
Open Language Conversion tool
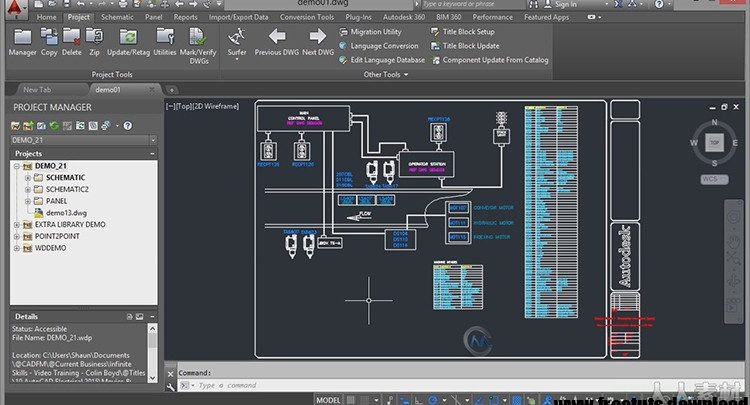pyautogui.click(x=378, y=46)
